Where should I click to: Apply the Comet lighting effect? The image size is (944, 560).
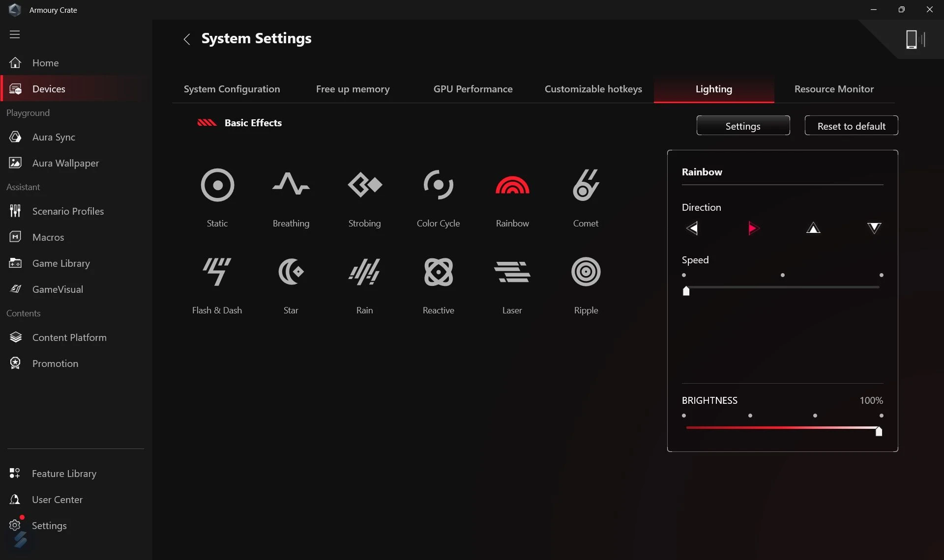point(586,185)
